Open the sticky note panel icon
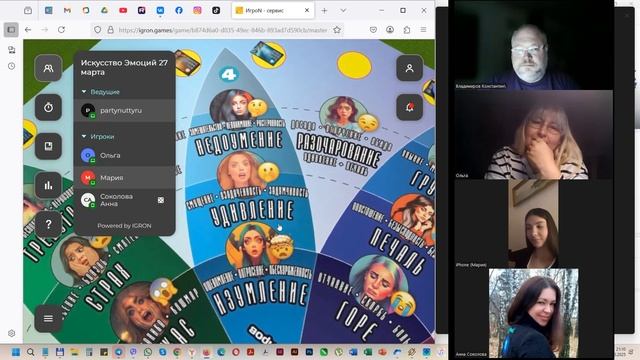Image resolution: width=640 pixels, height=360 pixels. 48,146
